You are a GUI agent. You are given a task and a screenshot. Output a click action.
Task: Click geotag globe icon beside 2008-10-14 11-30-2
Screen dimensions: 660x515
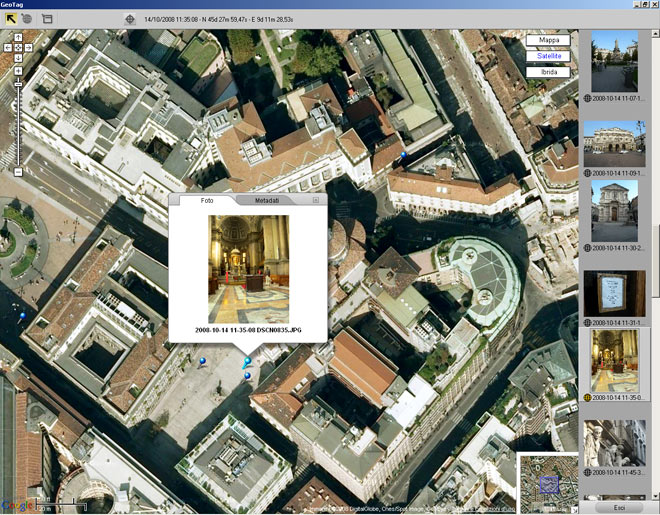[x=588, y=248]
